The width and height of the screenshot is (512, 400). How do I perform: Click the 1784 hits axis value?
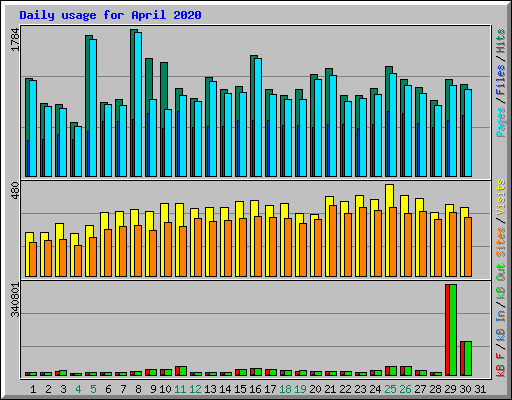point(15,39)
